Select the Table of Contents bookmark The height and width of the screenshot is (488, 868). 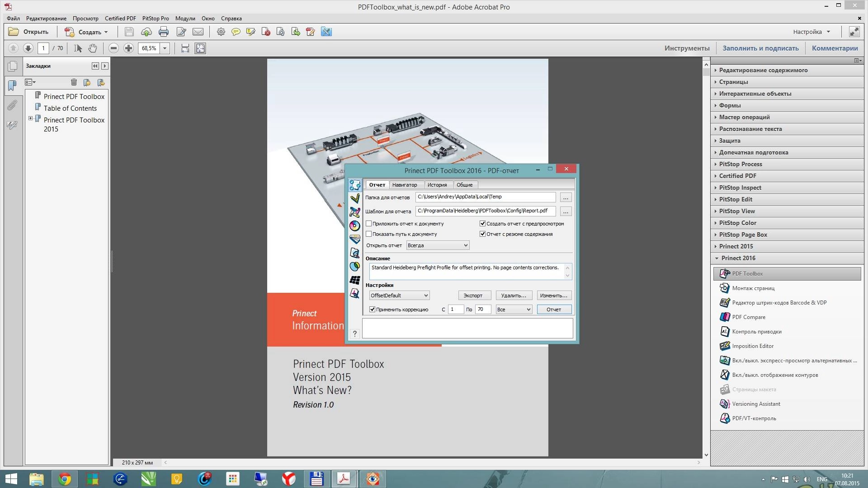tap(70, 108)
